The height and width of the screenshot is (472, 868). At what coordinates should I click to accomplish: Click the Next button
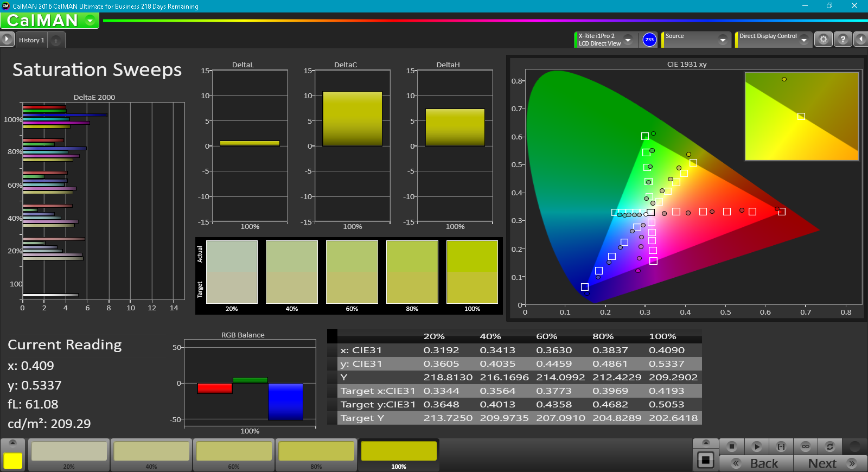(x=830, y=463)
